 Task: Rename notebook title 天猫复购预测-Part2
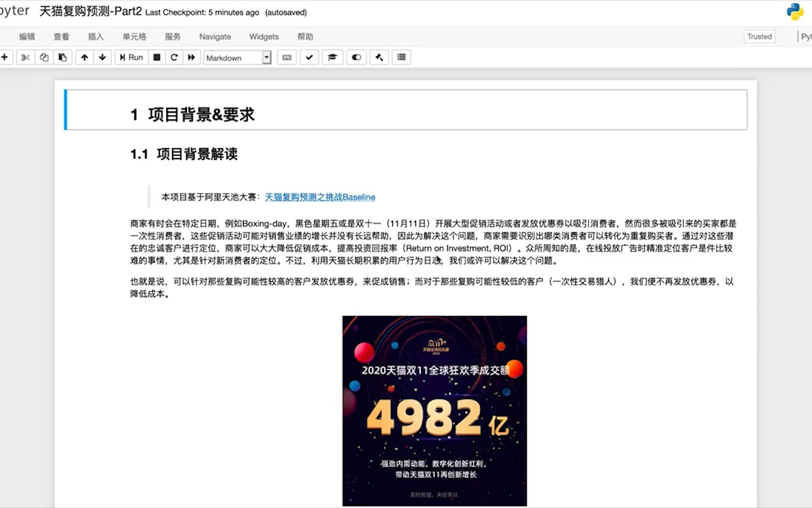coord(90,11)
